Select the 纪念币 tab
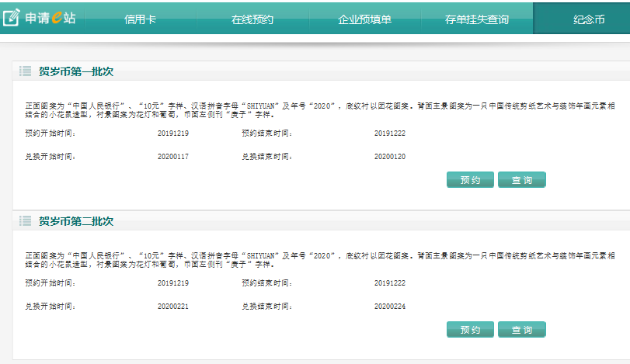Image resolution: width=630 pixels, height=364 pixels. point(588,19)
